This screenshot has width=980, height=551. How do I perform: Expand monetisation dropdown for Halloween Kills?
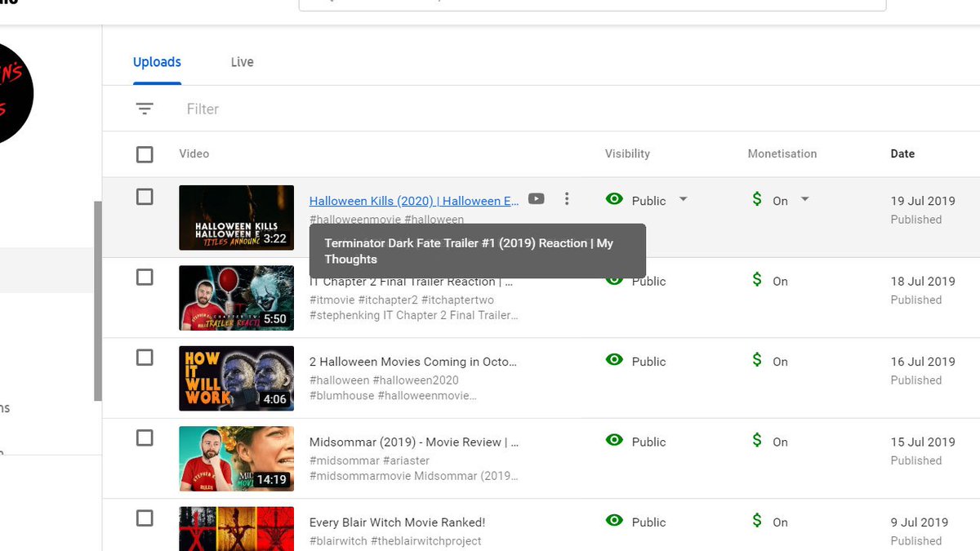point(804,200)
